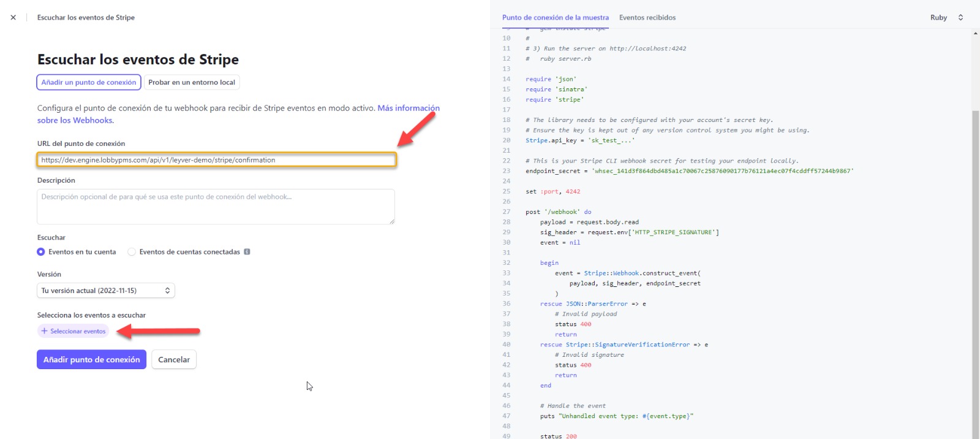The height and width of the screenshot is (439, 980).
Task: Switch to 'Probar en un entorno local' tab
Action: pyautogui.click(x=192, y=82)
